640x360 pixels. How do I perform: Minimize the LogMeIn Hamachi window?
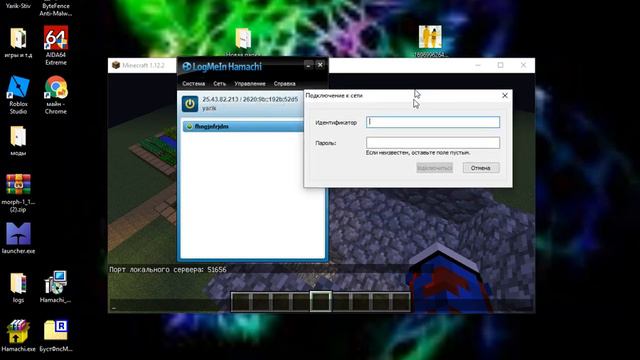pyautogui.click(x=309, y=65)
